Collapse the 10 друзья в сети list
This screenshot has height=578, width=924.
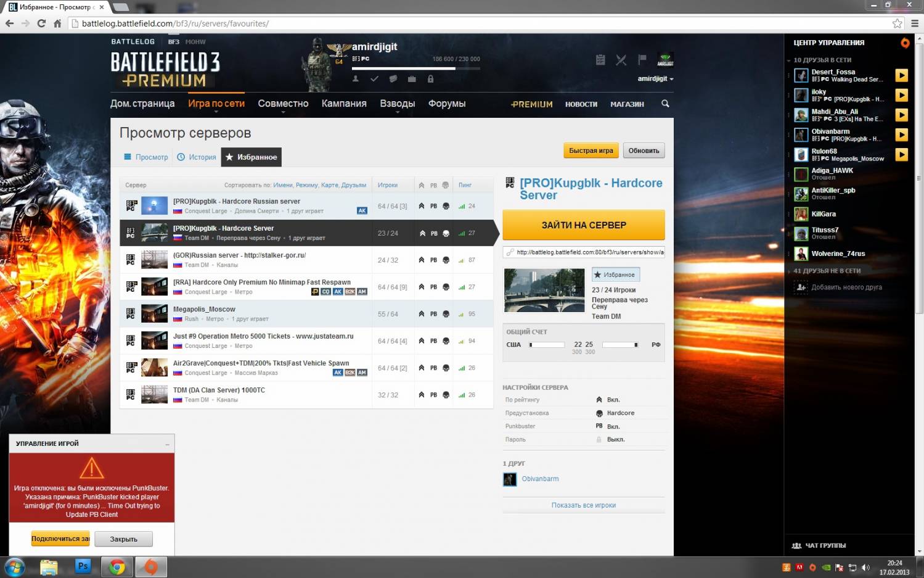click(788, 60)
